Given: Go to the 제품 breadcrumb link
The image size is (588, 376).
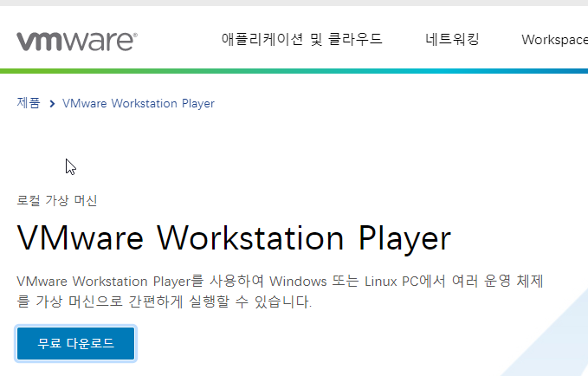Looking at the screenshot, I should 28,103.
